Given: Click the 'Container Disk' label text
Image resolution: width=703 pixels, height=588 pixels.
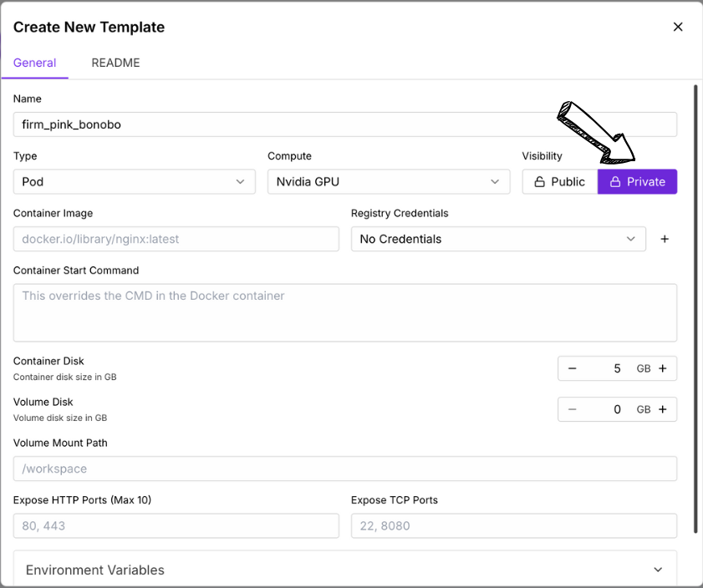Looking at the screenshot, I should point(48,361).
